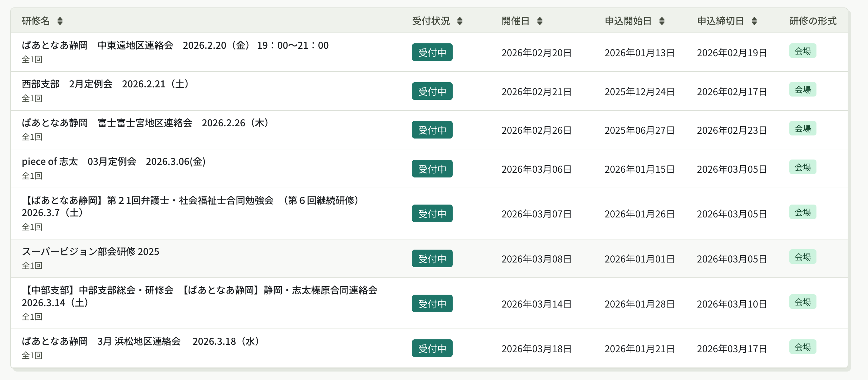This screenshot has width=868, height=380.
Task: Click 受付中 badge for 西部支部 row
Action: tap(432, 91)
